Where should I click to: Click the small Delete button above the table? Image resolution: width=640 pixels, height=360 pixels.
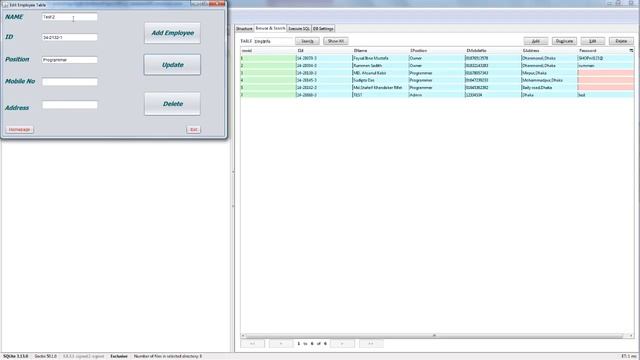click(621, 41)
